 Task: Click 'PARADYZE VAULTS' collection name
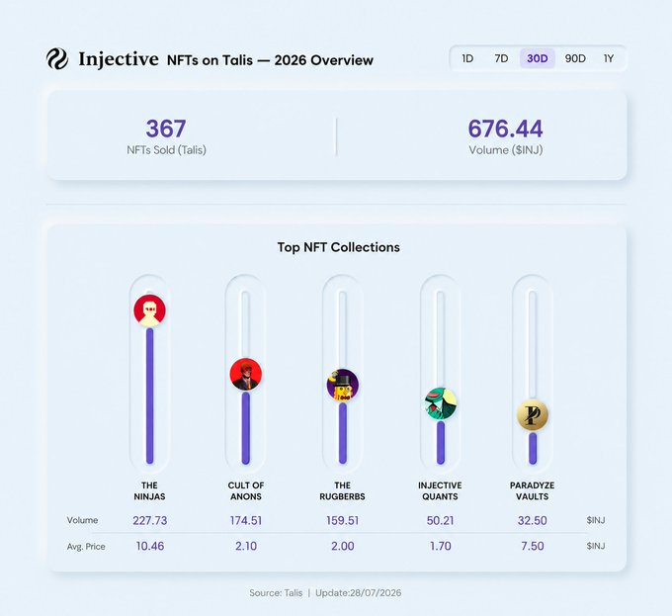point(533,490)
